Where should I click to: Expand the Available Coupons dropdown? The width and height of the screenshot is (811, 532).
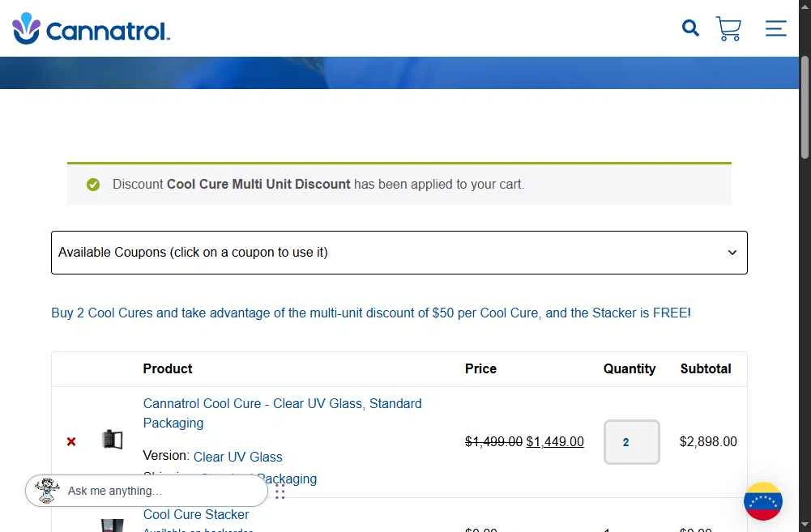click(399, 253)
